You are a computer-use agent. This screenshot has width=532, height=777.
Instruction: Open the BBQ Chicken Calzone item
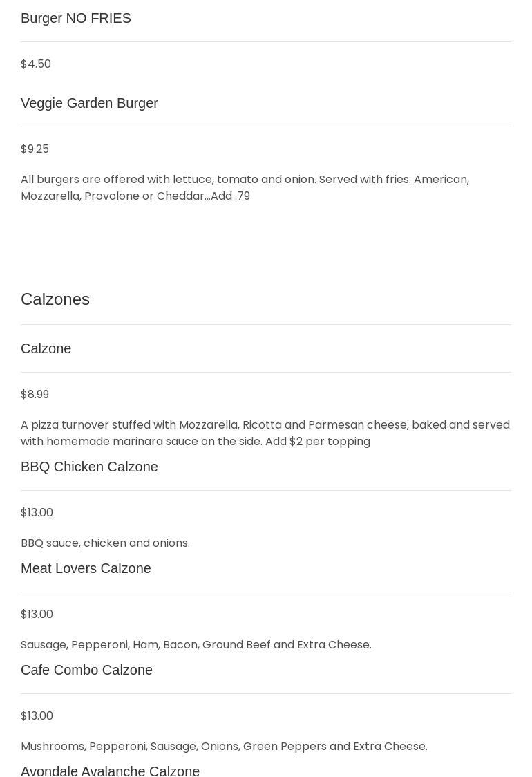pyautogui.click(x=89, y=467)
